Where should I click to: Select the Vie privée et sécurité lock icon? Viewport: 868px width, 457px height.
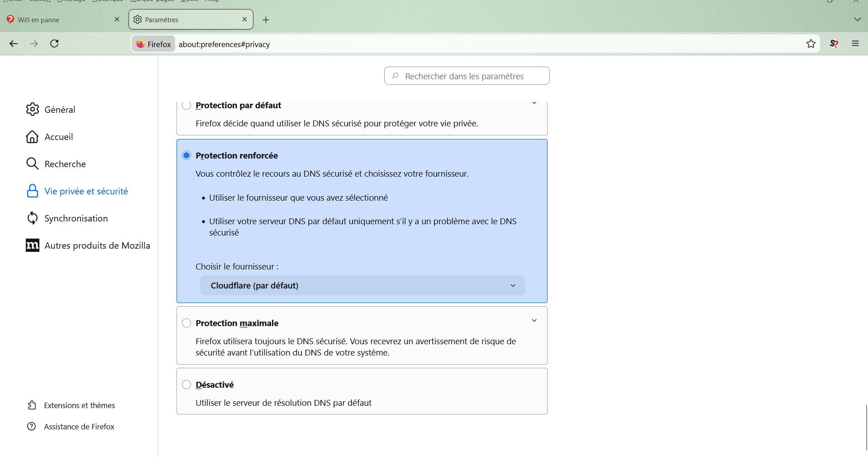coord(32,191)
